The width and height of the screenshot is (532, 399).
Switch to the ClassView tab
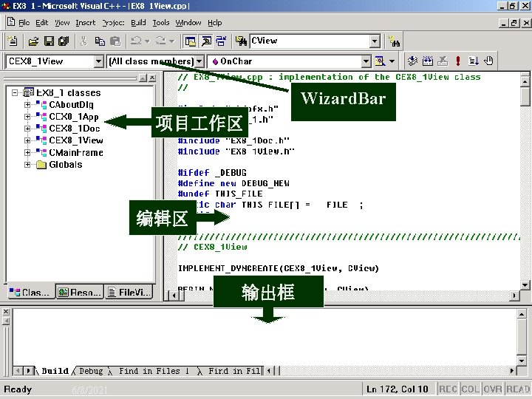click(x=30, y=292)
